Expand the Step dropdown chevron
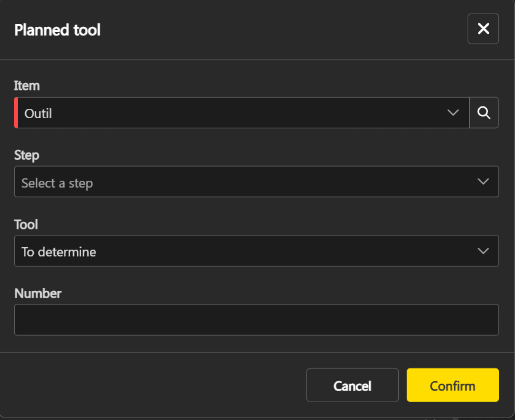The height and width of the screenshot is (420, 515). point(483,181)
